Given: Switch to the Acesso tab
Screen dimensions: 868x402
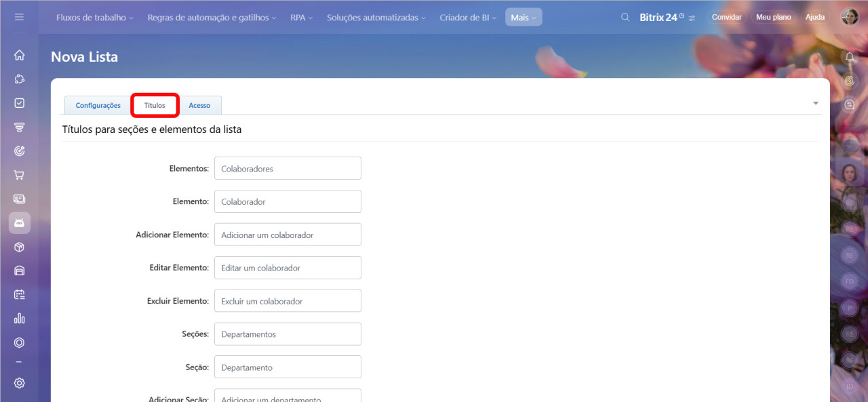Looking at the screenshot, I should [199, 106].
